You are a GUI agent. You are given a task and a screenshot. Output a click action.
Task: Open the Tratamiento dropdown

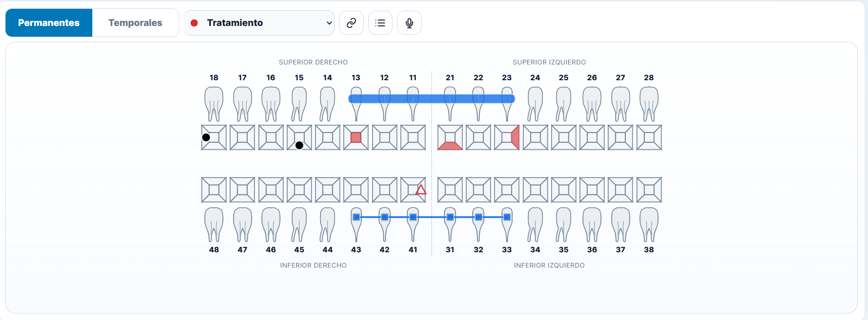click(259, 23)
